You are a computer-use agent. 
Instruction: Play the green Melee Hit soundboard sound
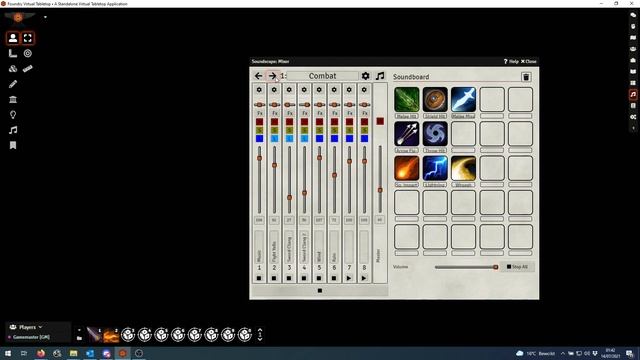(x=407, y=99)
